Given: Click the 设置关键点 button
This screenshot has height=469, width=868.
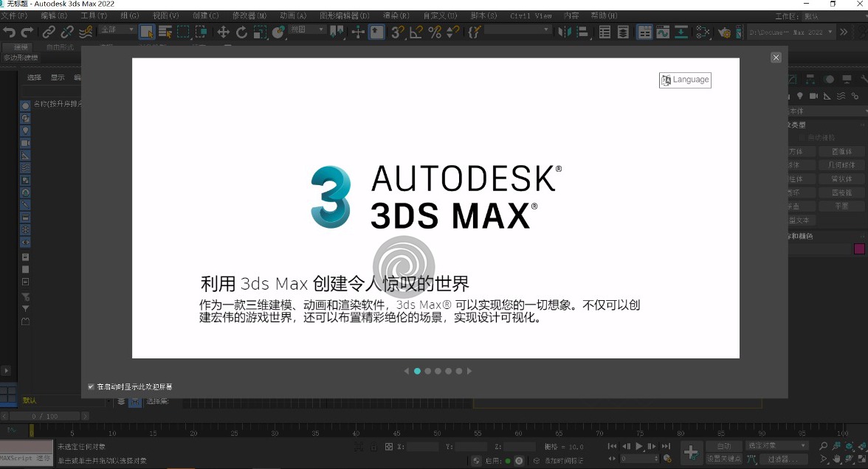Looking at the screenshot, I should tap(724, 459).
